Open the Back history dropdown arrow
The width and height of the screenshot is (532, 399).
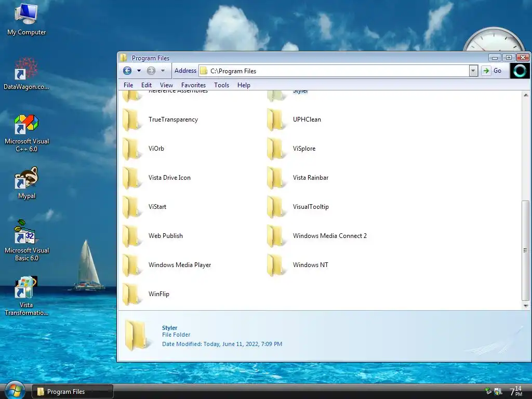click(139, 71)
